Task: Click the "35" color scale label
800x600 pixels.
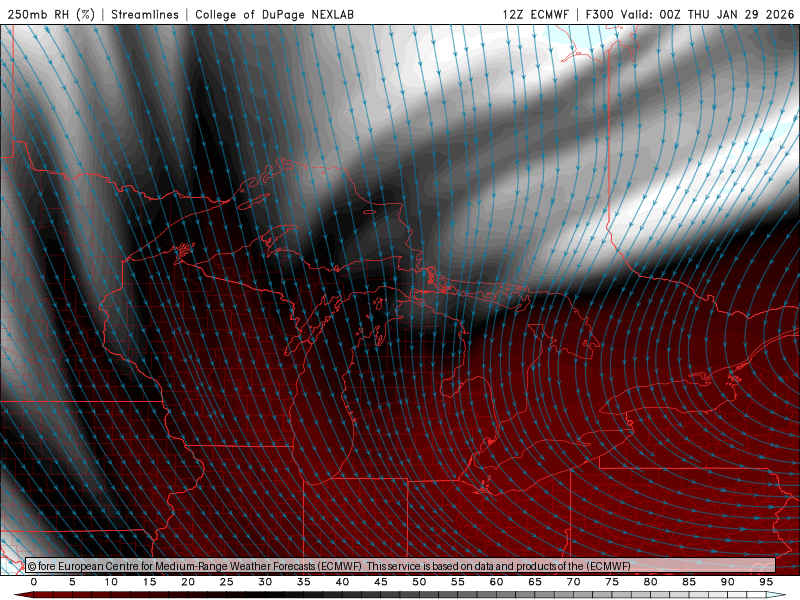Action: [304, 582]
